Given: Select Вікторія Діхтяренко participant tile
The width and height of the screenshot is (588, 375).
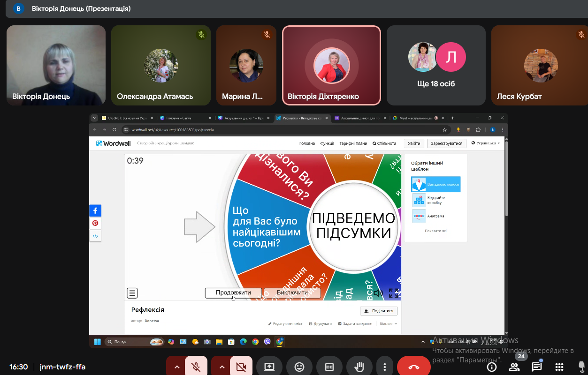Looking at the screenshot, I should click(x=331, y=65).
